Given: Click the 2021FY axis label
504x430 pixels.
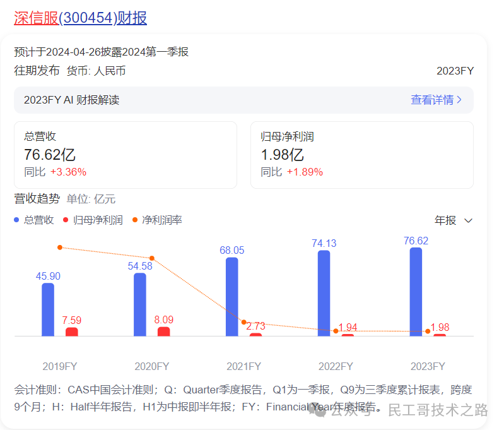Looking at the screenshot, I should tap(243, 366).
